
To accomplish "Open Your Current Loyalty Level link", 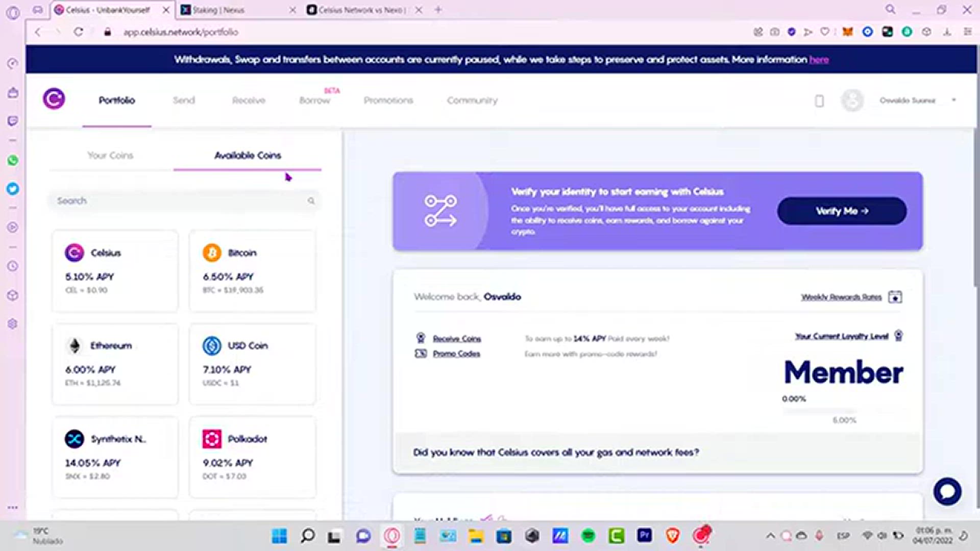I will click(x=842, y=336).
